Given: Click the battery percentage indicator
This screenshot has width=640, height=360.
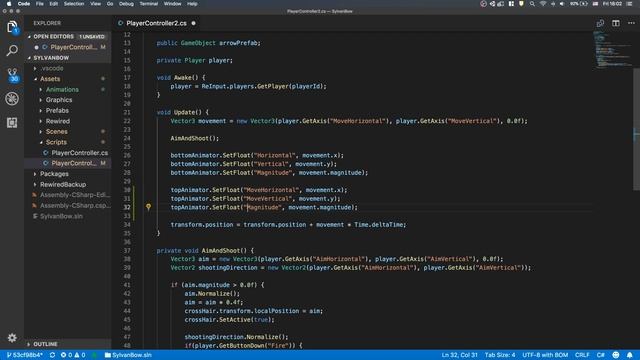Looking at the screenshot, I should [x=579, y=4].
